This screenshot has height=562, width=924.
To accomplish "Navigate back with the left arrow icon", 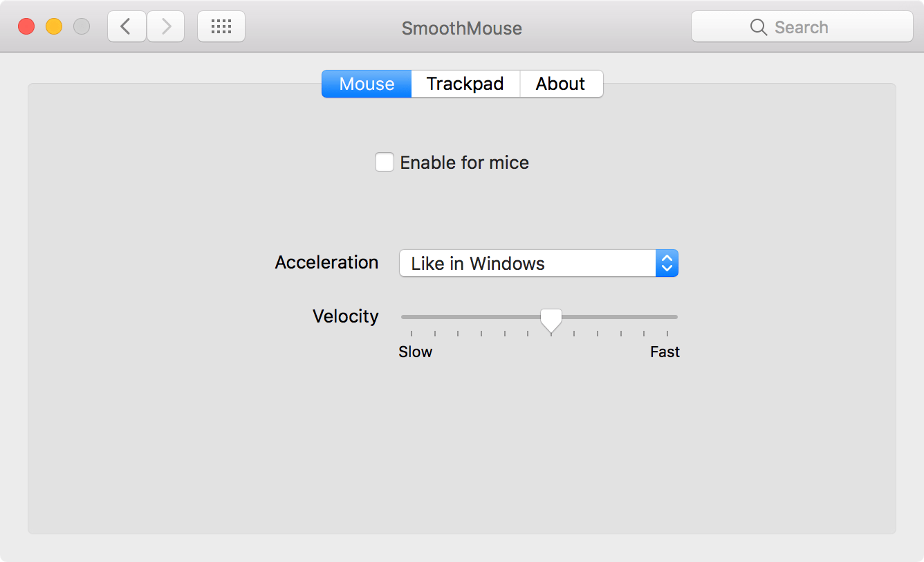I will (x=127, y=26).
